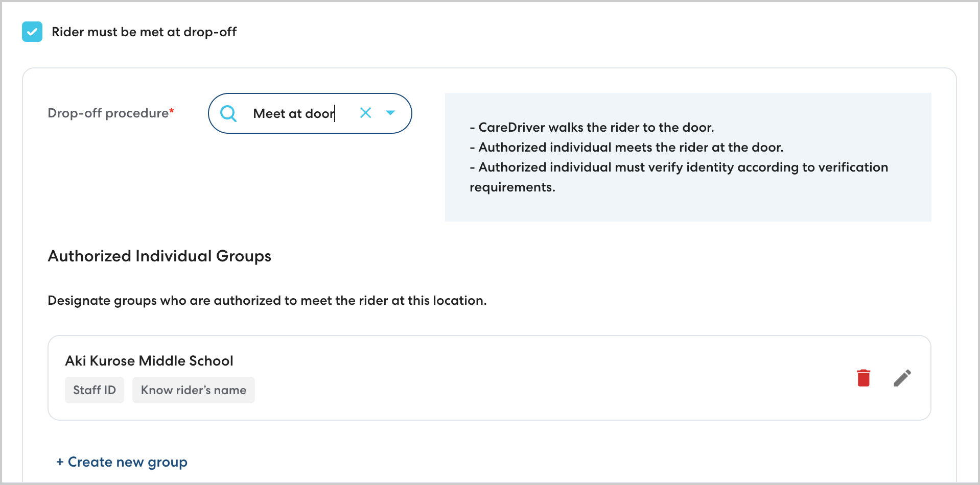
Task: Click the blue procedure description info box
Action: (687, 207)
